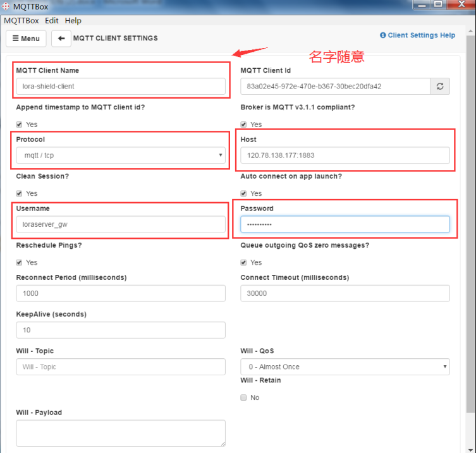This screenshot has height=453, width=476.
Task: Click the Connect Timeout input field
Action: [x=345, y=293]
